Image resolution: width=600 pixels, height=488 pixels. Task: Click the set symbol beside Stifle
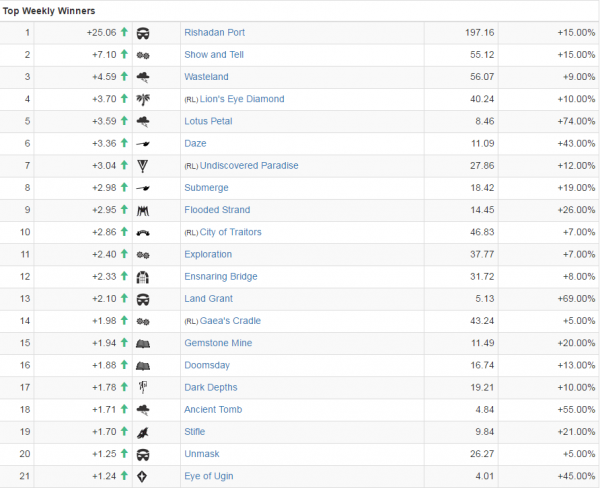pos(144,432)
